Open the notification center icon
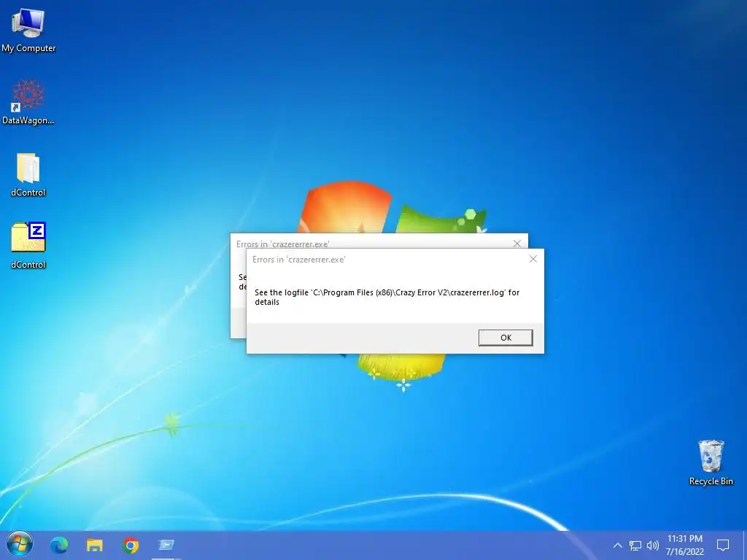 [723, 545]
